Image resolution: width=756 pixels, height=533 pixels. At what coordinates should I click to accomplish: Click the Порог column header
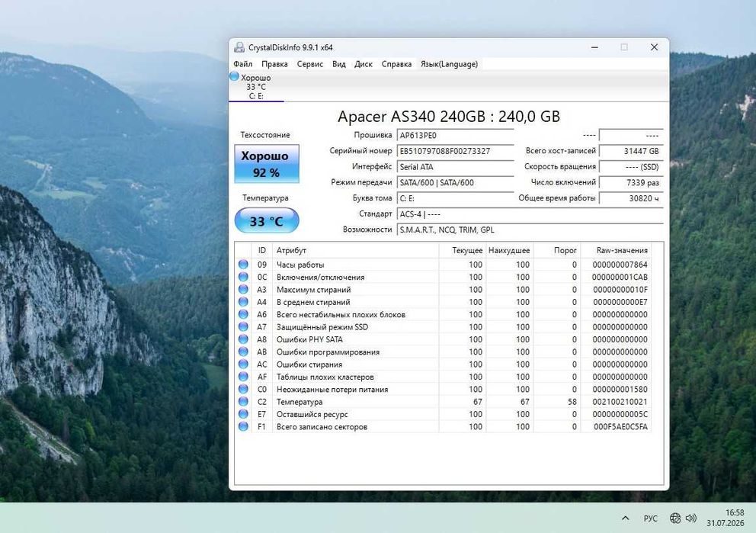tap(557, 250)
